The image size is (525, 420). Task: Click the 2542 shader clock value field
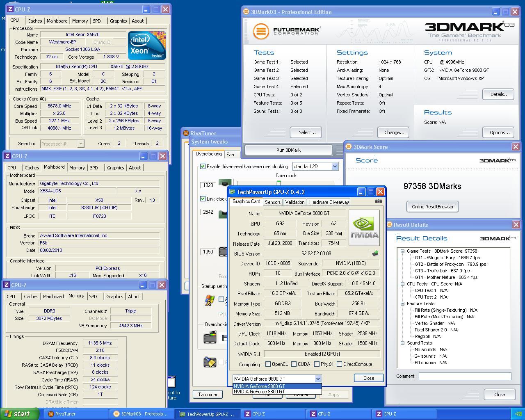point(208,212)
